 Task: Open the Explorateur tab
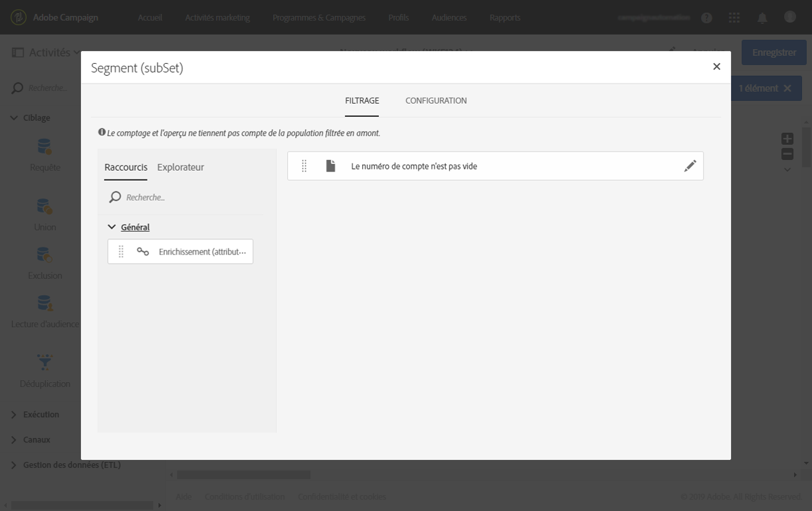coord(181,167)
